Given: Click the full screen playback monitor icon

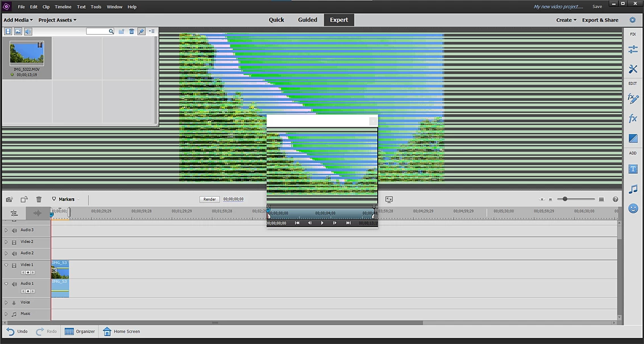Looking at the screenshot, I should (x=389, y=199).
